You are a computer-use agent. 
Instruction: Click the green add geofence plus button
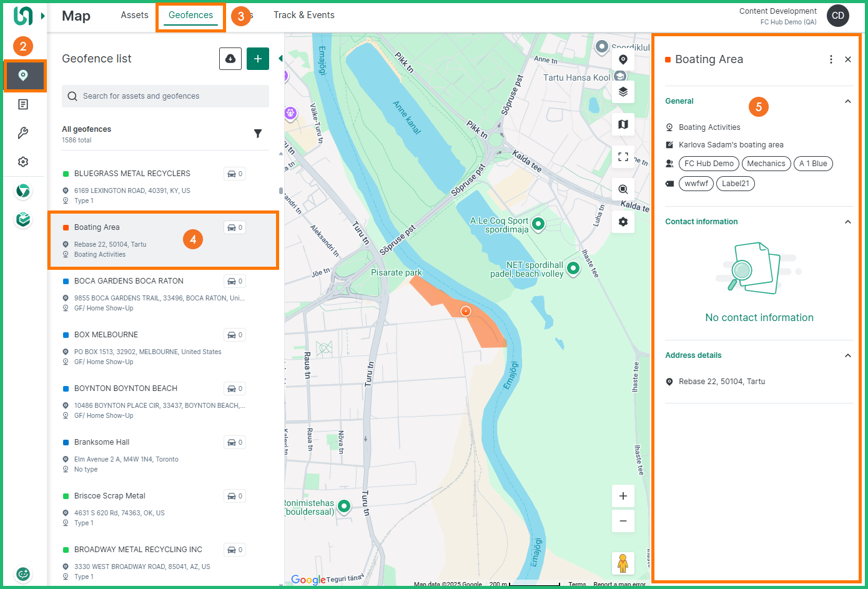tap(258, 59)
